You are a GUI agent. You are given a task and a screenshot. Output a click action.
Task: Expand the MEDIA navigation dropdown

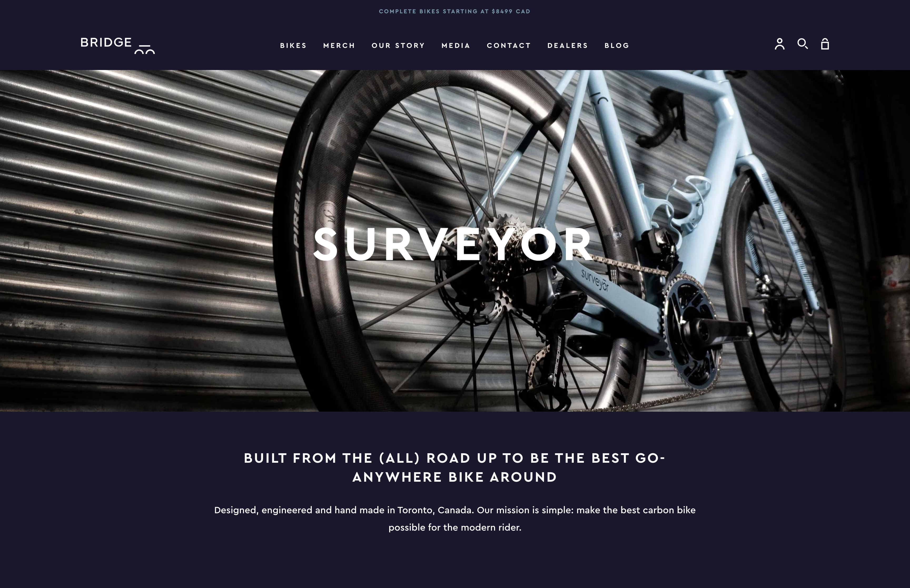pos(456,45)
